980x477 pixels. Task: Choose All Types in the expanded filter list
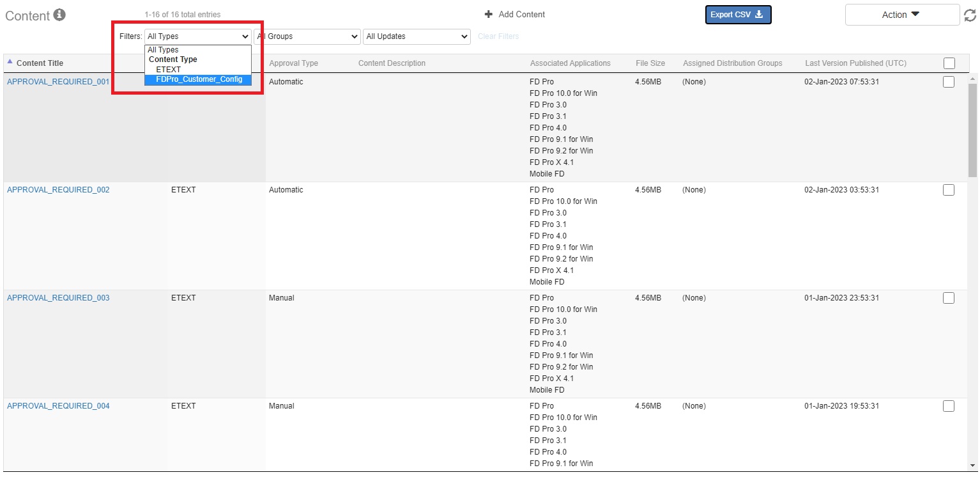tap(163, 49)
